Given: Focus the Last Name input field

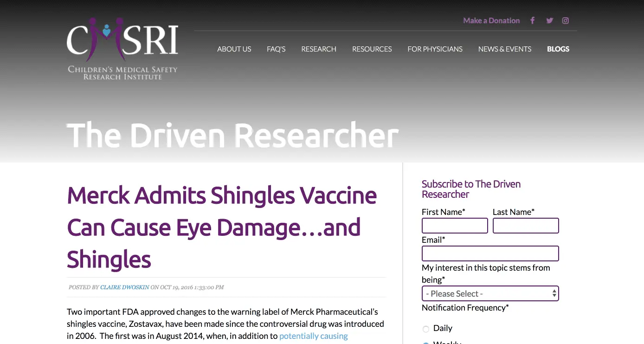Looking at the screenshot, I should tap(526, 226).
